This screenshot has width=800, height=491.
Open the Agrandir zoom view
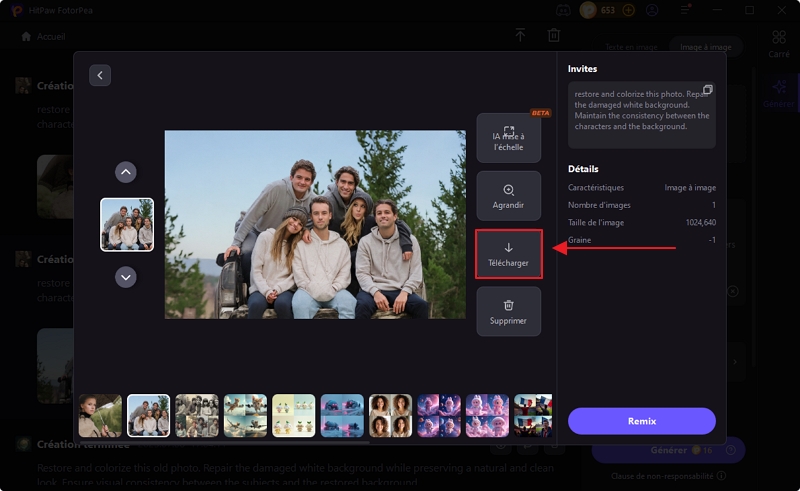(508, 195)
